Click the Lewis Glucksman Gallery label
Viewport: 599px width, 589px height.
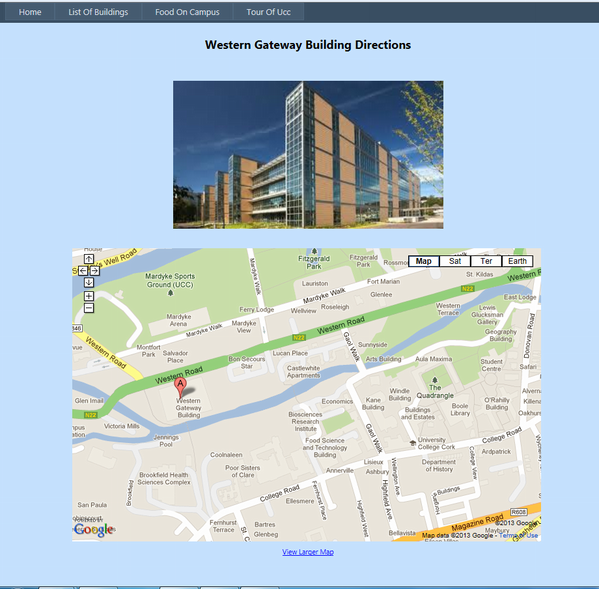[x=487, y=315]
